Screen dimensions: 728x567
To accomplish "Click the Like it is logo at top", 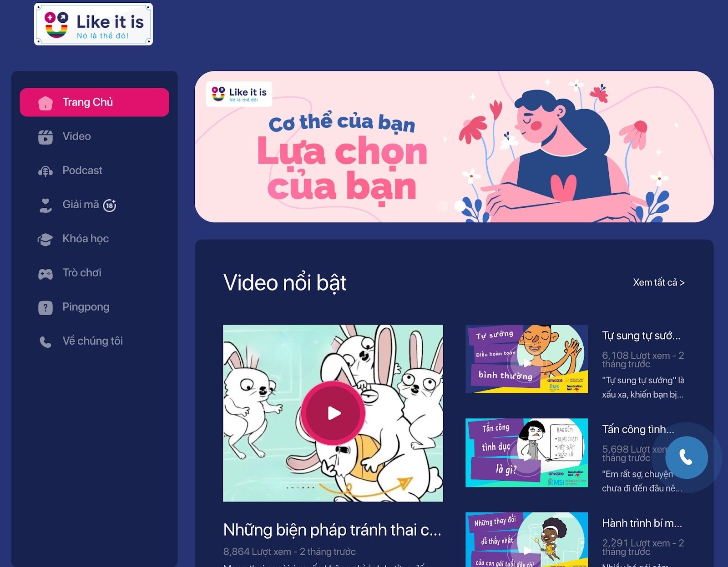I will pyautogui.click(x=93, y=24).
